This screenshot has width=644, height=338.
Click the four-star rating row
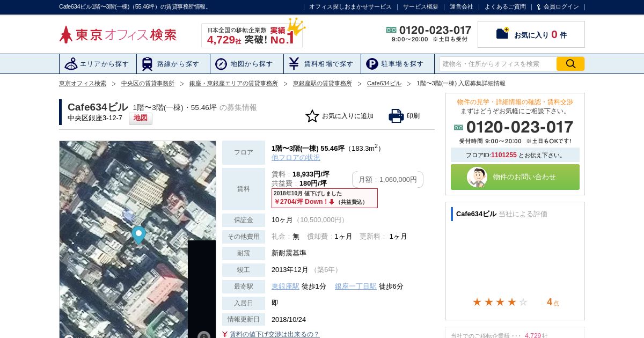point(500,302)
